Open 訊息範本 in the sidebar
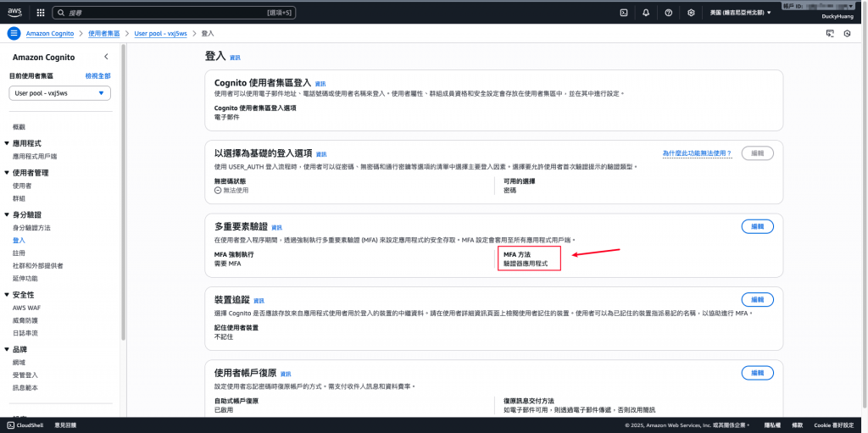This screenshot has height=433, width=868. (x=25, y=387)
